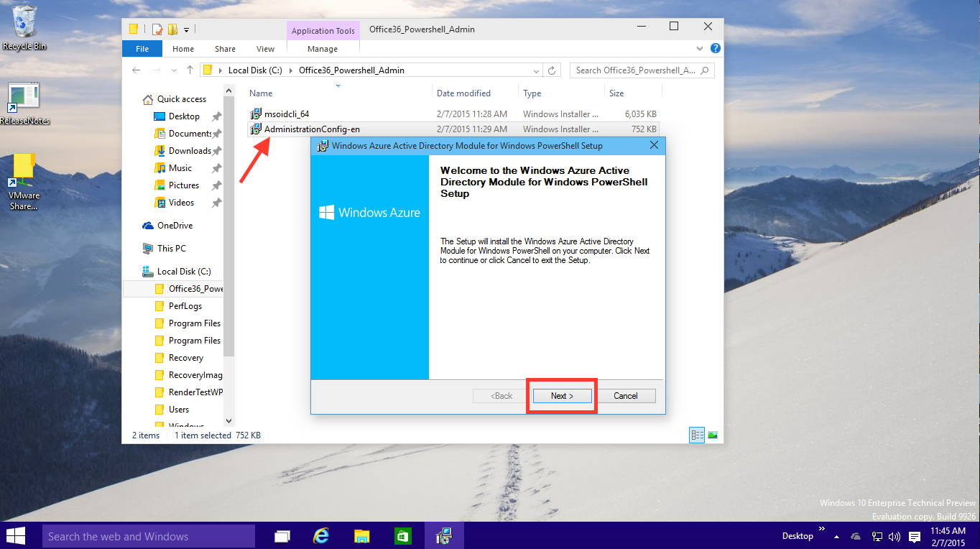Open the volume control in tray
Image resolution: width=980 pixels, height=549 pixels.
point(895,536)
